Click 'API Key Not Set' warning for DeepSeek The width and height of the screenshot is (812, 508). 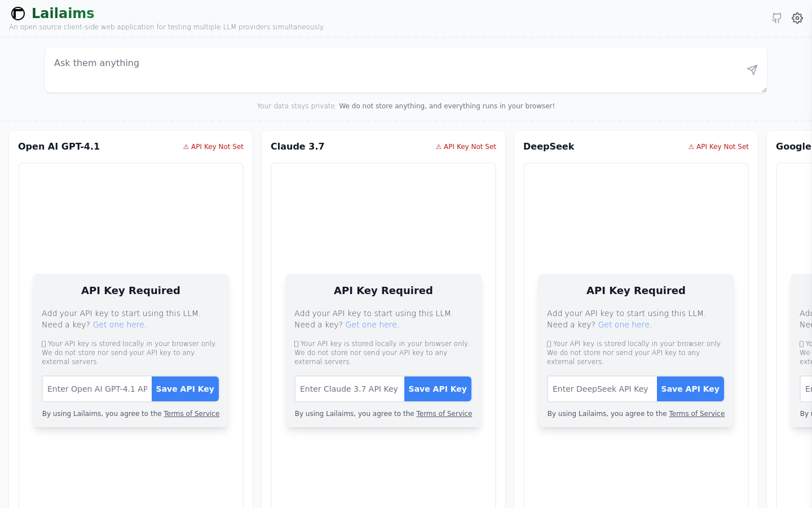pyautogui.click(x=718, y=147)
